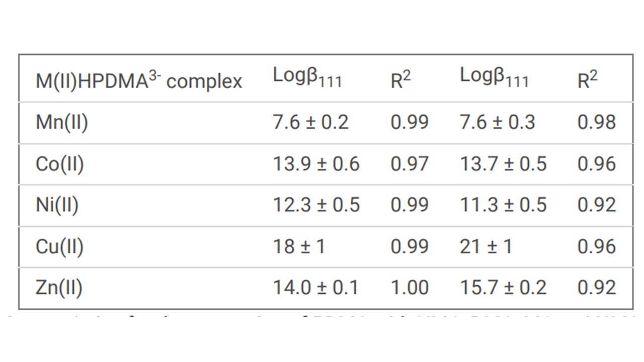Select the second Logβ111 column header
Image resolution: width=644 pixels, height=362 pixels.
[495, 77]
